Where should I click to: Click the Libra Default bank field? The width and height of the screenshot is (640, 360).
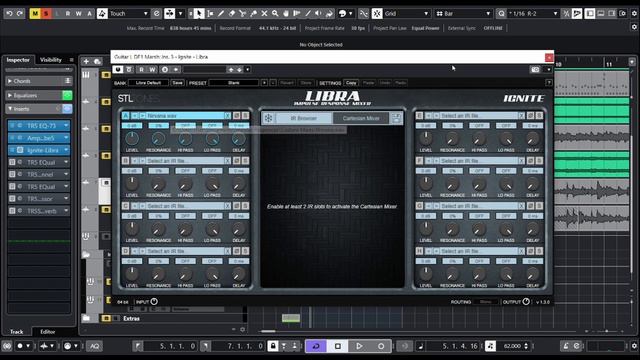click(149, 83)
